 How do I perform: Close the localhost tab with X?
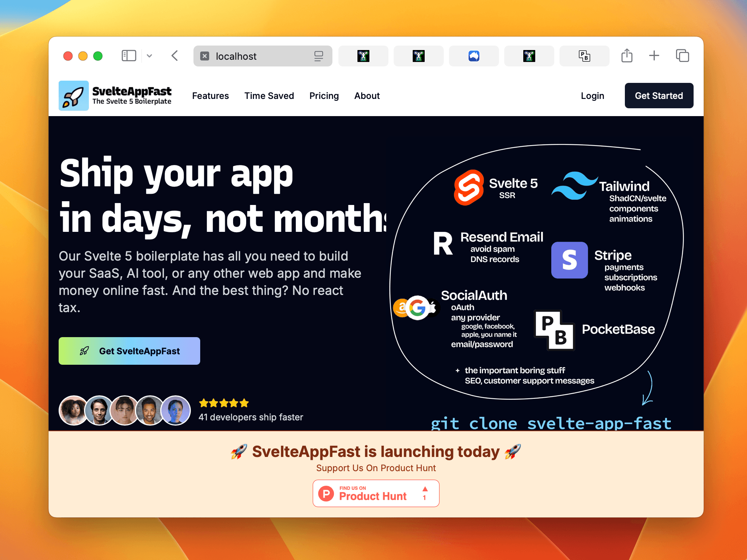point(205,56)
